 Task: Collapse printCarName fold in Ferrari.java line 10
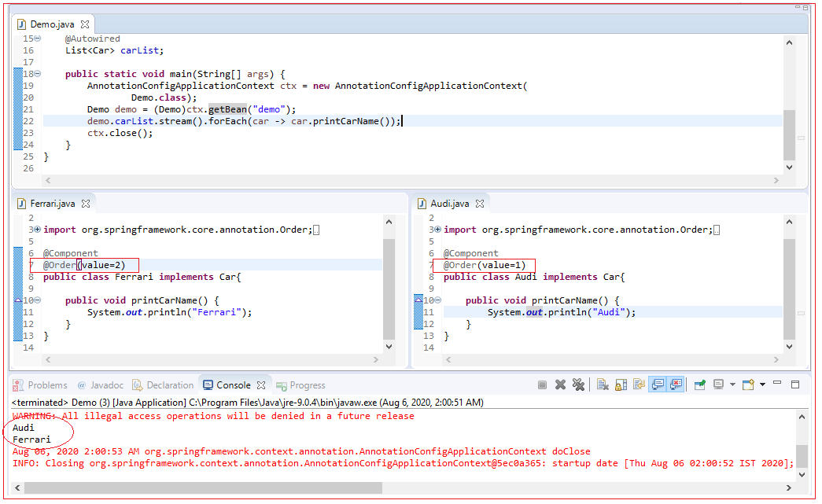tap(38, 300)
